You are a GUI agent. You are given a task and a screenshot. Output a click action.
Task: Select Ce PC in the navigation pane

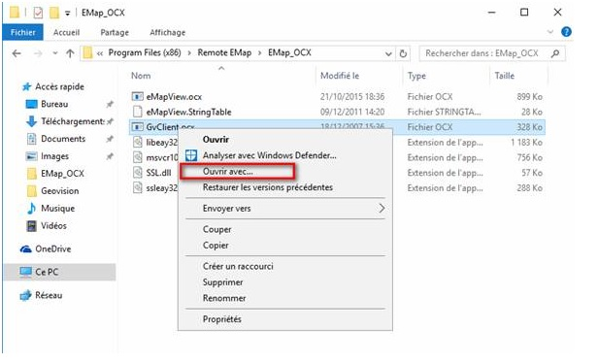[47, 272]
